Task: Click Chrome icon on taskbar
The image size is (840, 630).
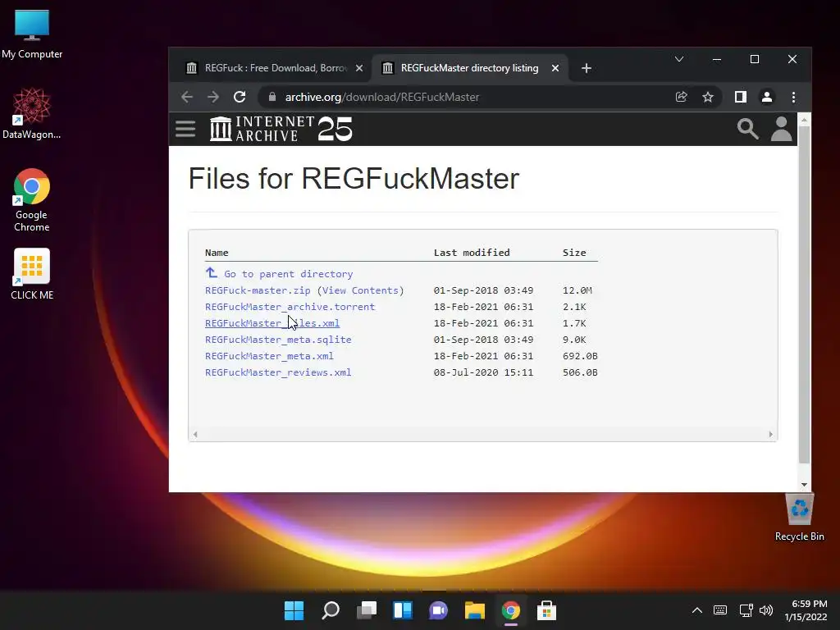Action: point(510,610)
